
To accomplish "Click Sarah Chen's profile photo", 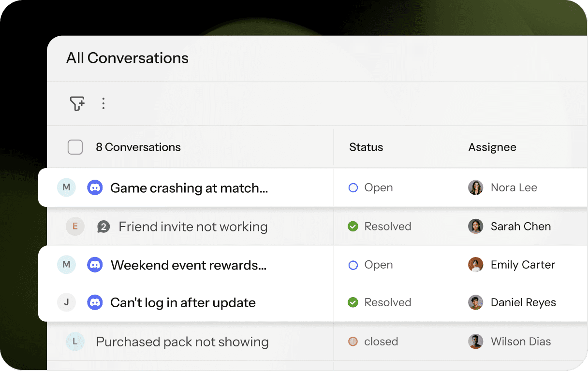I will click(476, 226).
